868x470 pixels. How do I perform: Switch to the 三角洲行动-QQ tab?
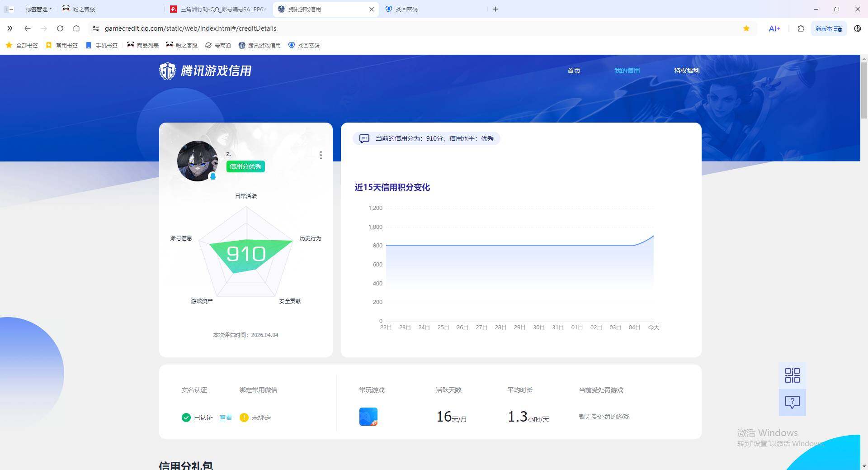coord(219,9)
